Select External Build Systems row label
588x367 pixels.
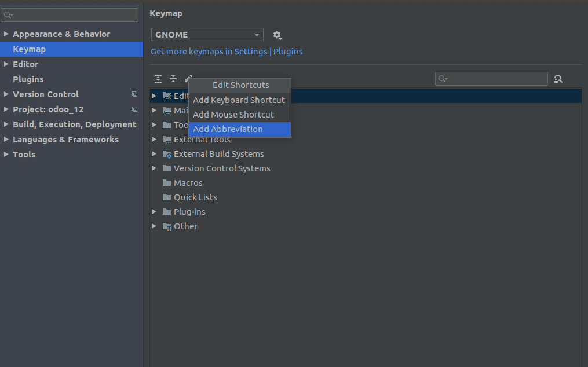pyautogui.click(x=218, y=154)
